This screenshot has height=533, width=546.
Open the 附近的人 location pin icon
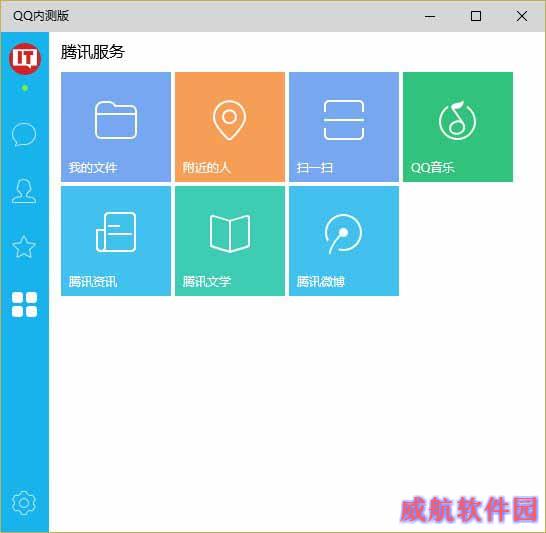pyautogui.click(x=229, y=120)
